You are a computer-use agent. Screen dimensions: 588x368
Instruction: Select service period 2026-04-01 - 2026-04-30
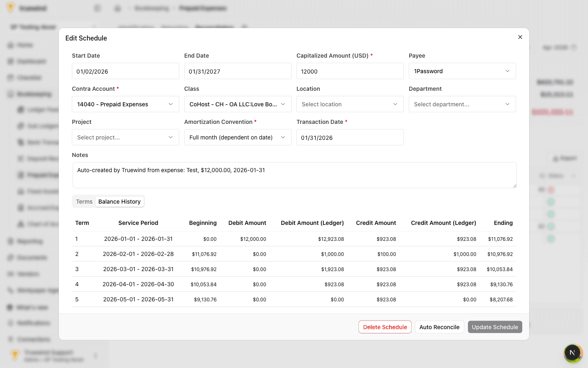pos(138,284)
